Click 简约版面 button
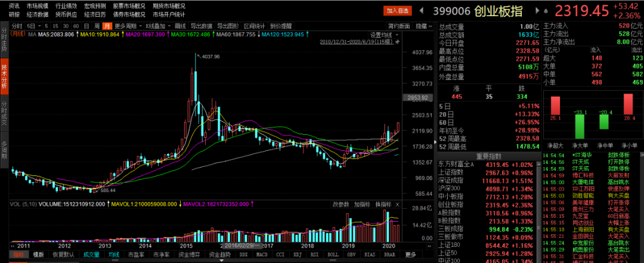Image resolution: width=644 pixels, height=263 pixels. pos(399,26)
